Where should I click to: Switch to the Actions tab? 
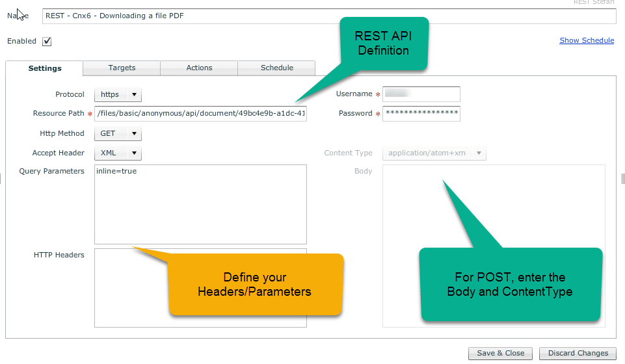[x=199, y=68]
